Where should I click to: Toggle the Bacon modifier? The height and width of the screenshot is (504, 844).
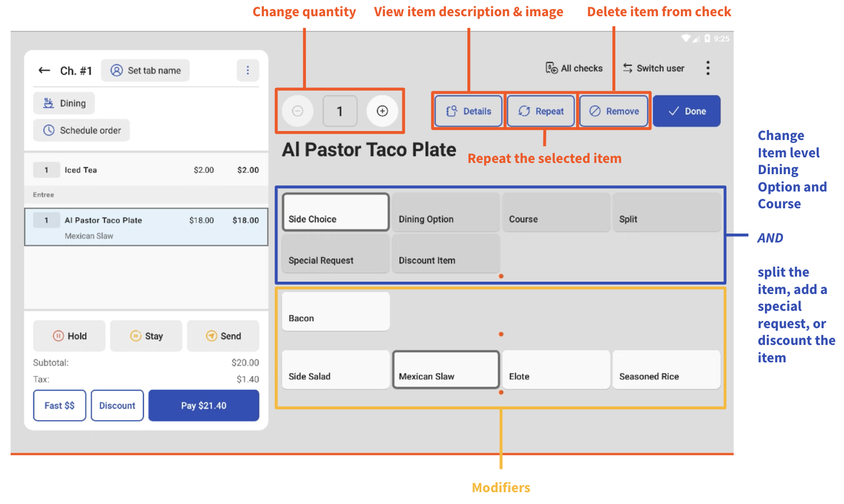(x=335, y=311)
